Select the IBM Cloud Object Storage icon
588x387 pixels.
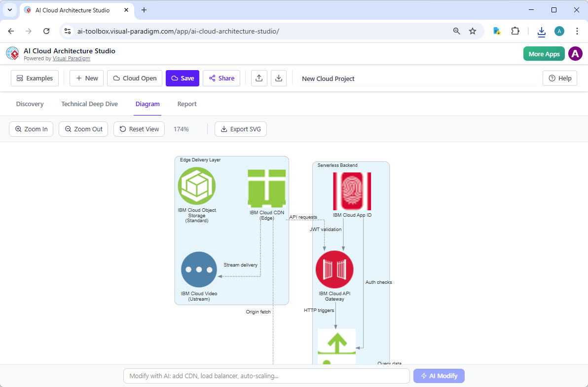pos(197,186)
